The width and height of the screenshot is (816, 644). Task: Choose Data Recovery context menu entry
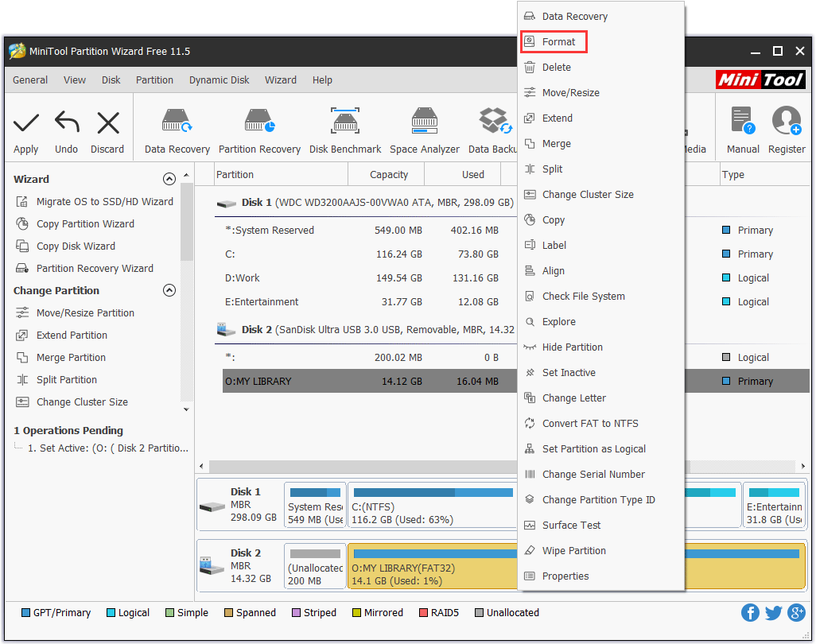click(x=601, y=16)
